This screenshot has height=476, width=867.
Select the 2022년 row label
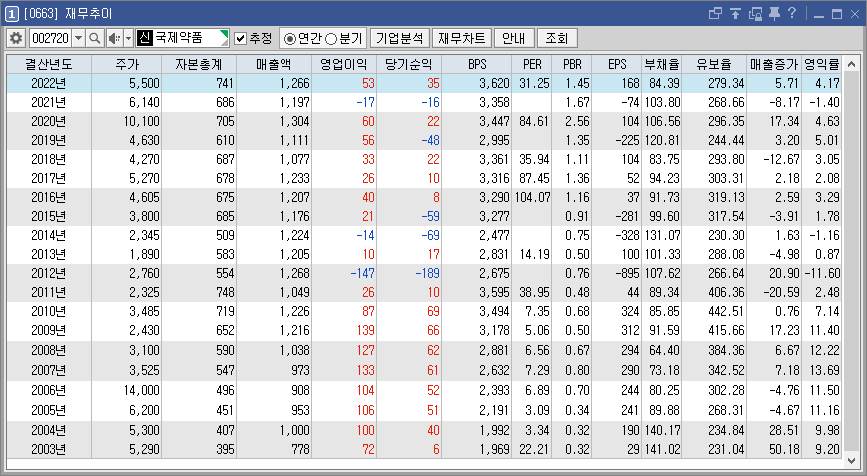coord(49,83)
